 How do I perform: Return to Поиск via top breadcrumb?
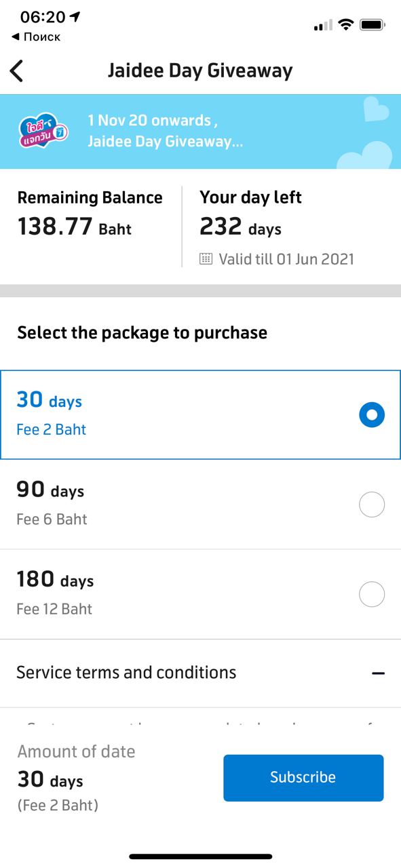36,37
